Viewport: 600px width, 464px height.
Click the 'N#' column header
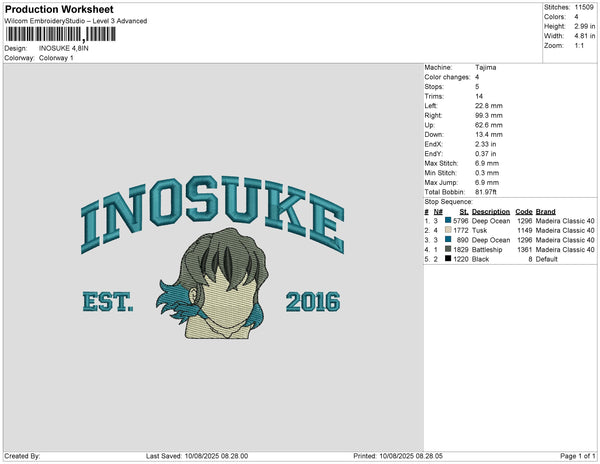(438, 212)
